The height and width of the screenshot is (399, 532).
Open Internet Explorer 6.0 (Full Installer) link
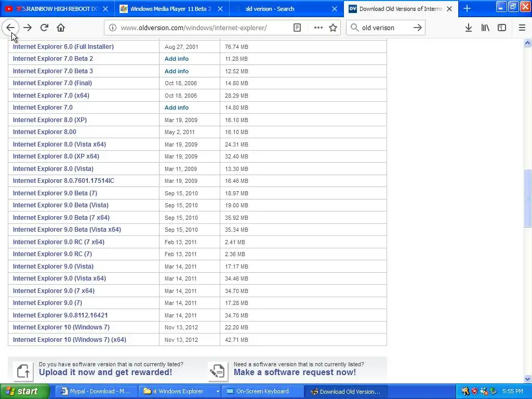63,46
